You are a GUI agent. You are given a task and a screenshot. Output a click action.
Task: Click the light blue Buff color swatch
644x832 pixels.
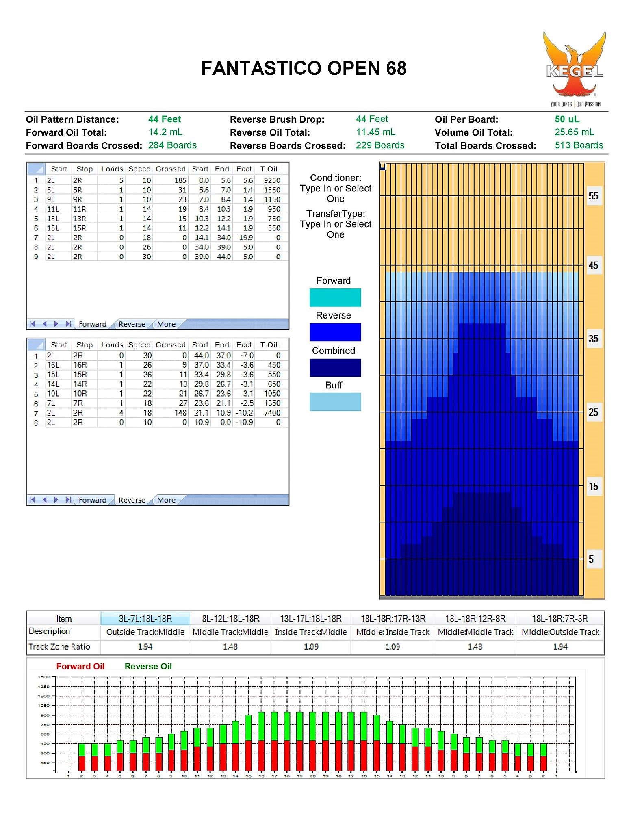coord(335,402)
